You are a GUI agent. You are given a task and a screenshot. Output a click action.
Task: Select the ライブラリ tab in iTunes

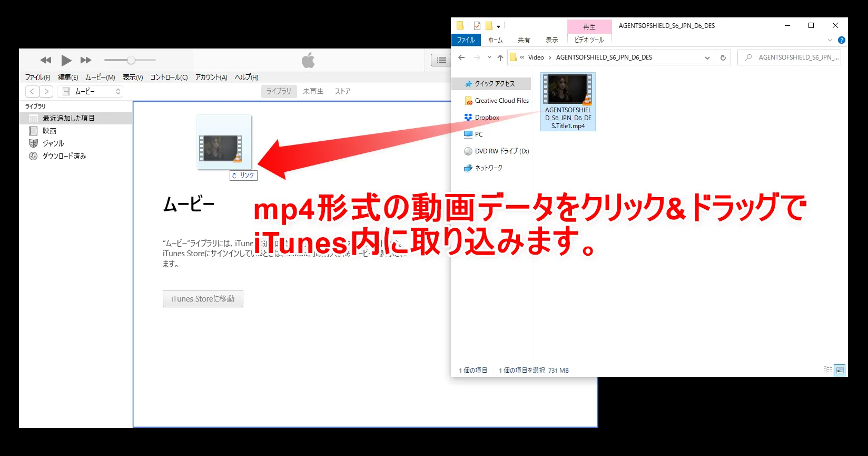[279, 91]
